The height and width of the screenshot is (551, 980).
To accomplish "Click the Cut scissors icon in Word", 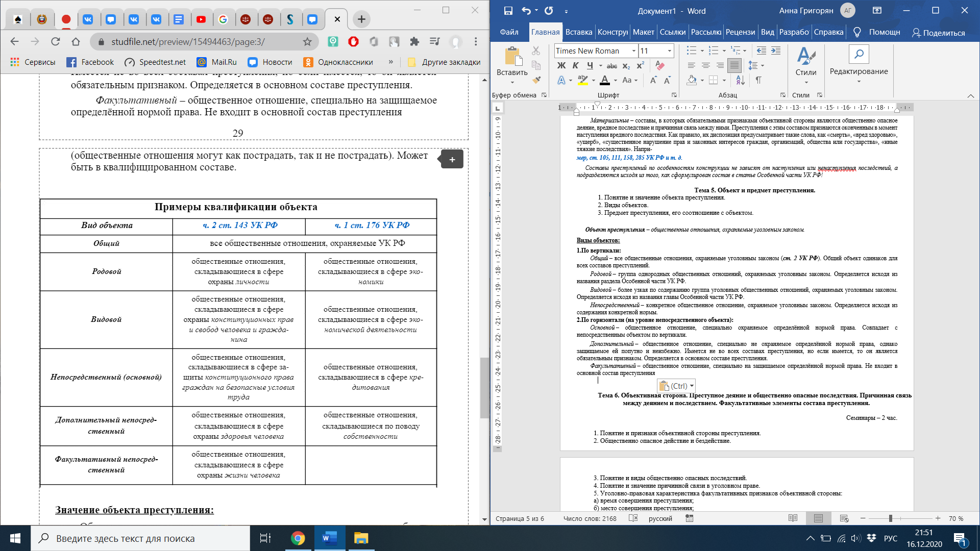I will tap(535, 51).
